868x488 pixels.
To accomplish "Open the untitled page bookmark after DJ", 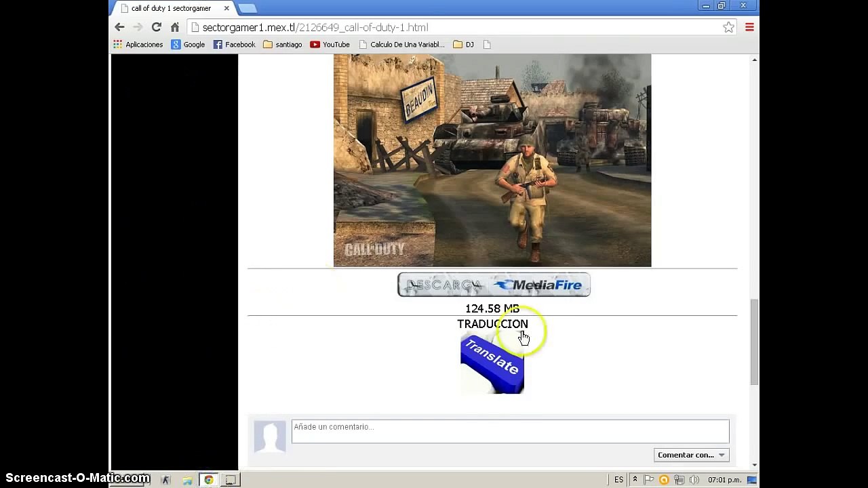I will tap(487, 45).
